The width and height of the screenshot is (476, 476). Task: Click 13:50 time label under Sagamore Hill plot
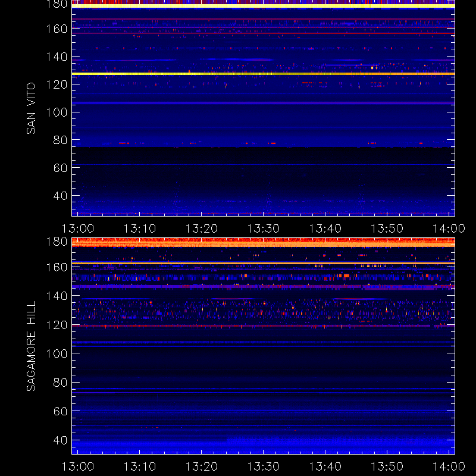click(x=387, y=466)
